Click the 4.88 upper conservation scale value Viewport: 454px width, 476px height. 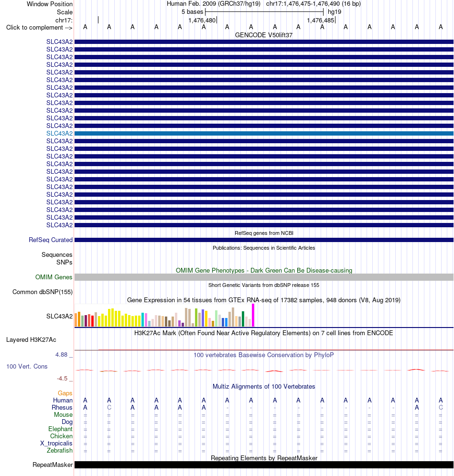coord(61,355)
